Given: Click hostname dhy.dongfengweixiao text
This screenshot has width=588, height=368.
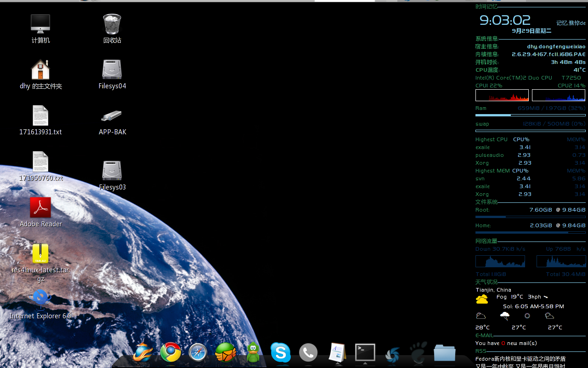Looking at the screenshot, I should 556,46.
